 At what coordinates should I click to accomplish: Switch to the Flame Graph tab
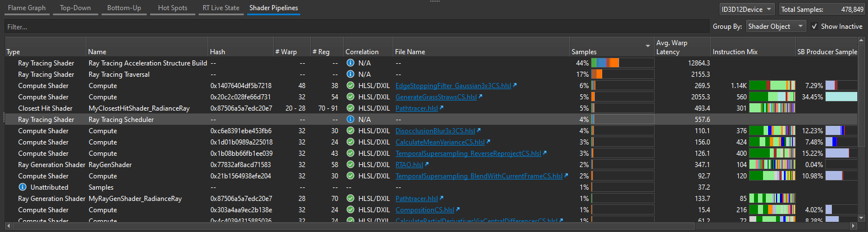point(26,8)
